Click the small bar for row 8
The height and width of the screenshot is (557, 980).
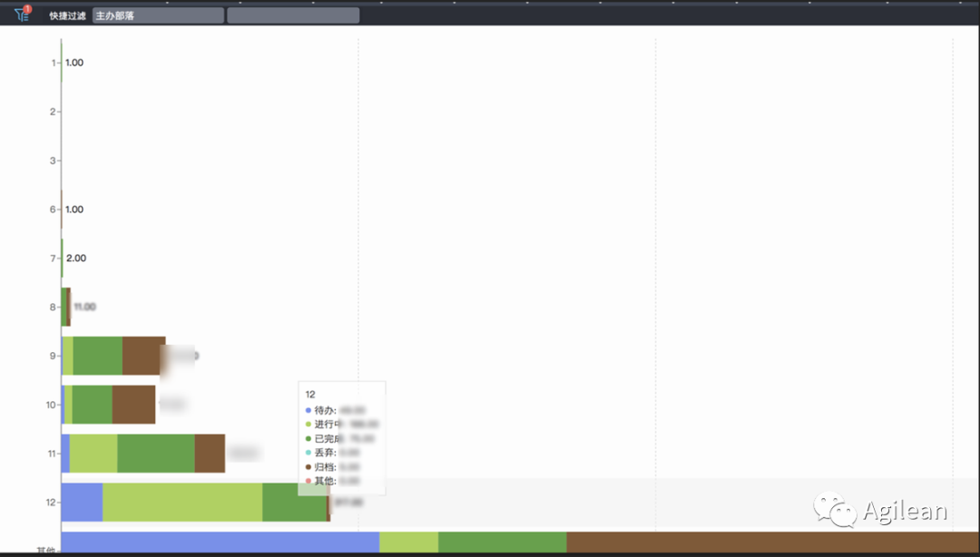click(x=65, y=307)
